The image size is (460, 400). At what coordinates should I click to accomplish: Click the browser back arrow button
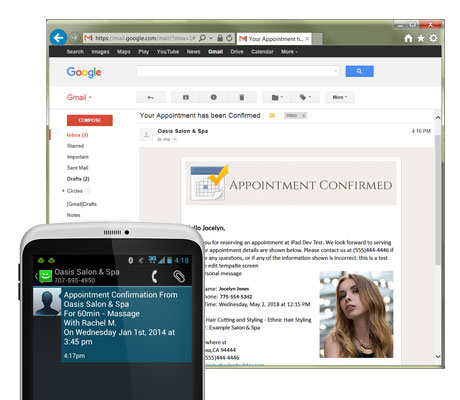pyautogui.click(x=58, y=38)
